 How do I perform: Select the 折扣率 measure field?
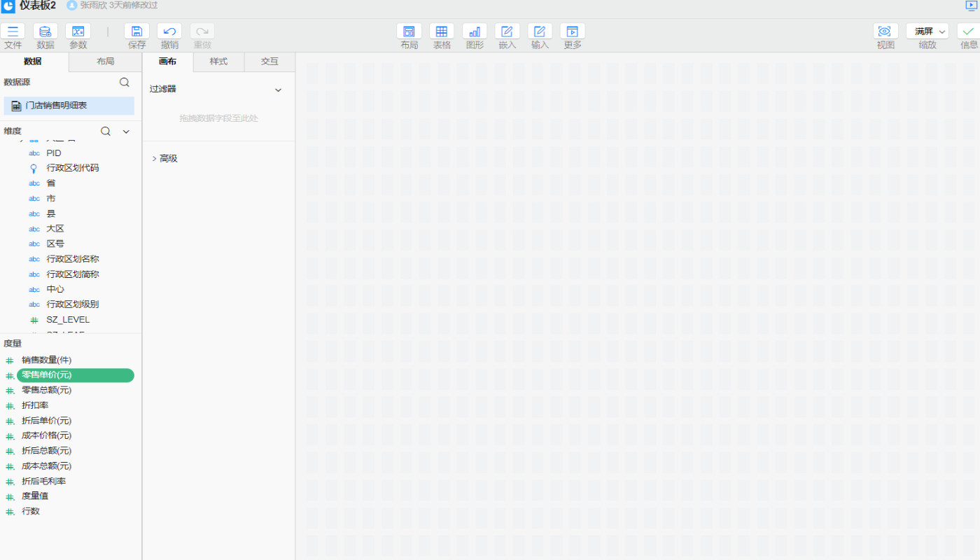35,405
